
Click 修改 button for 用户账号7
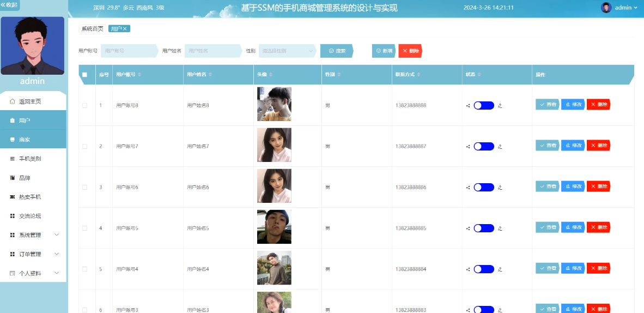(x=573, y=145)
